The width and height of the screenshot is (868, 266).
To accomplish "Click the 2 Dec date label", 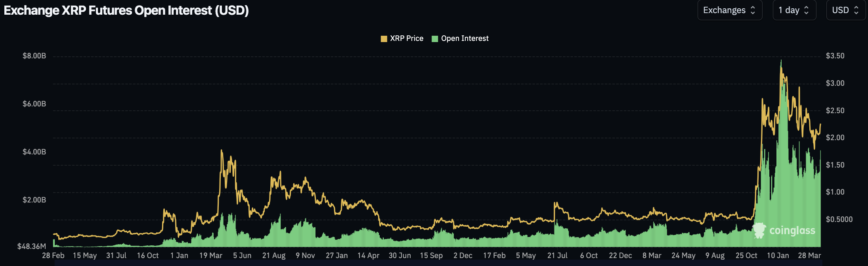I will pos(463,256).
